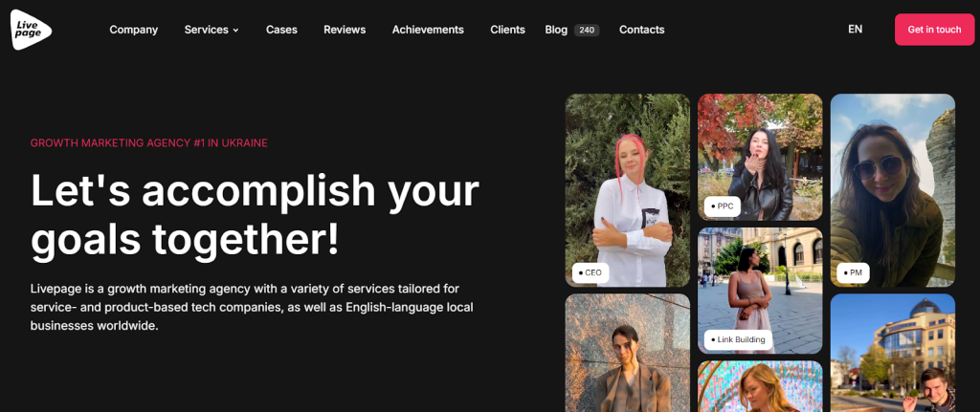The height and width of the screenshot is (412, 980).
Task: Open the Blog menu item
Action: 556,30
